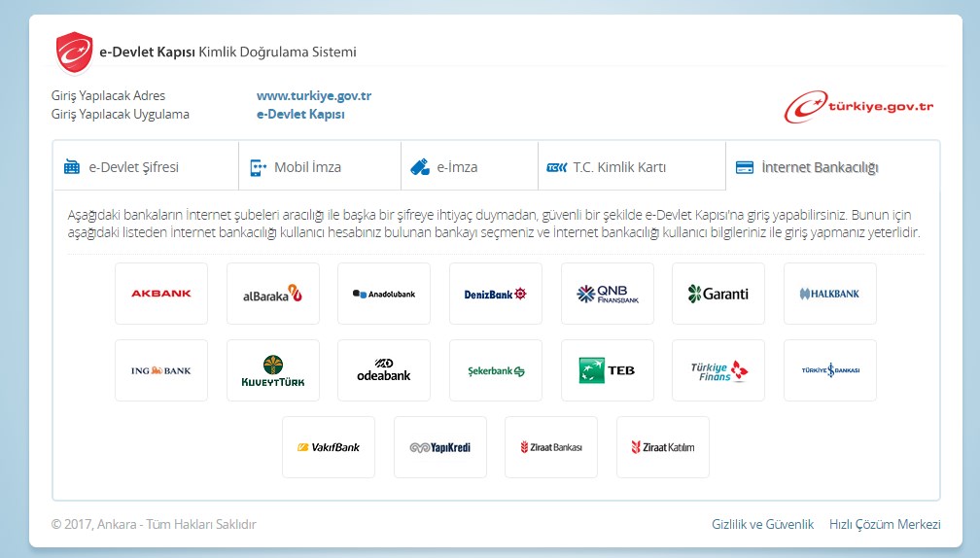Image resolution: width=980 pixels, height=558 pixels.
Task: Click the Albaraka bank logo
Action: point(273,294)
